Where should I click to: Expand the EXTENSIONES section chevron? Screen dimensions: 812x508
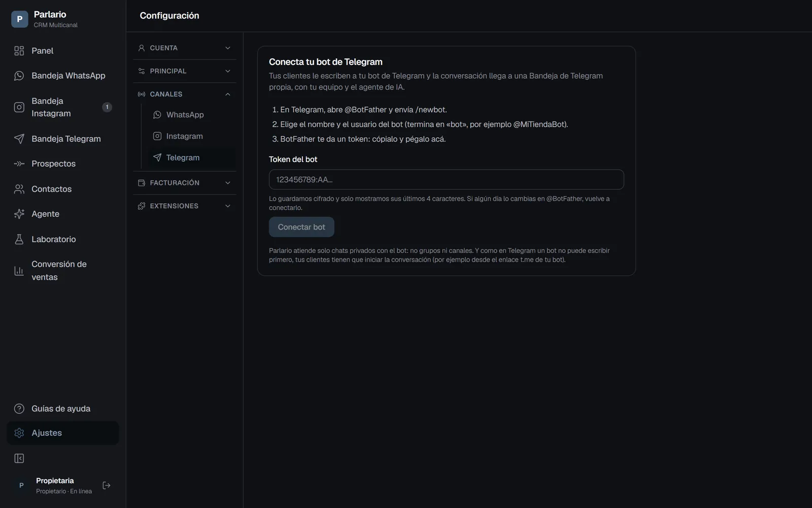click(228, 206)
